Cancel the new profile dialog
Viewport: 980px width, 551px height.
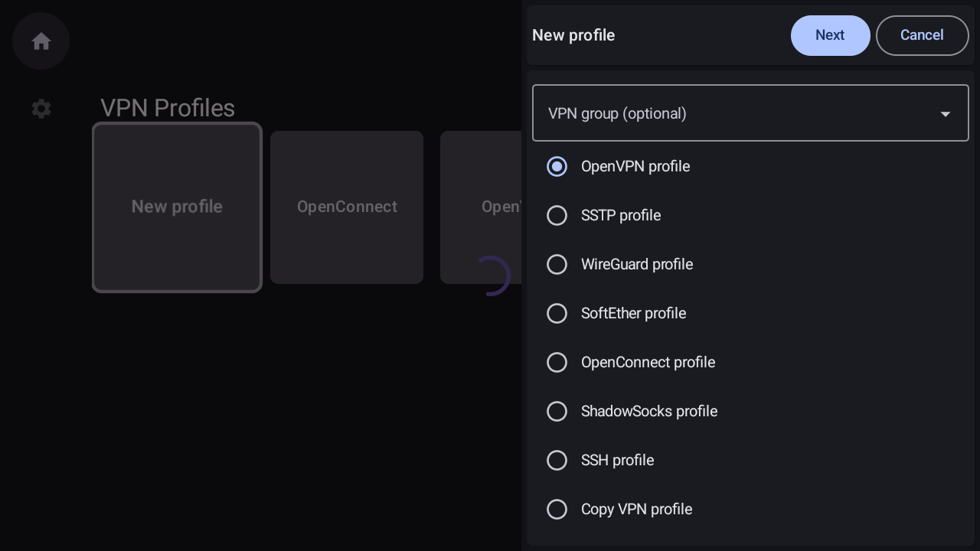(922, 35)
